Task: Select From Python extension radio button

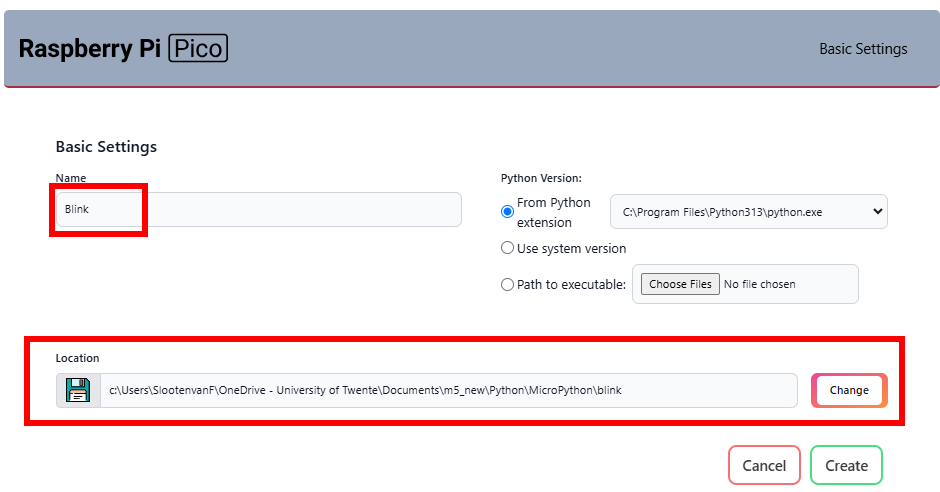Action: [x=507, y=212]
